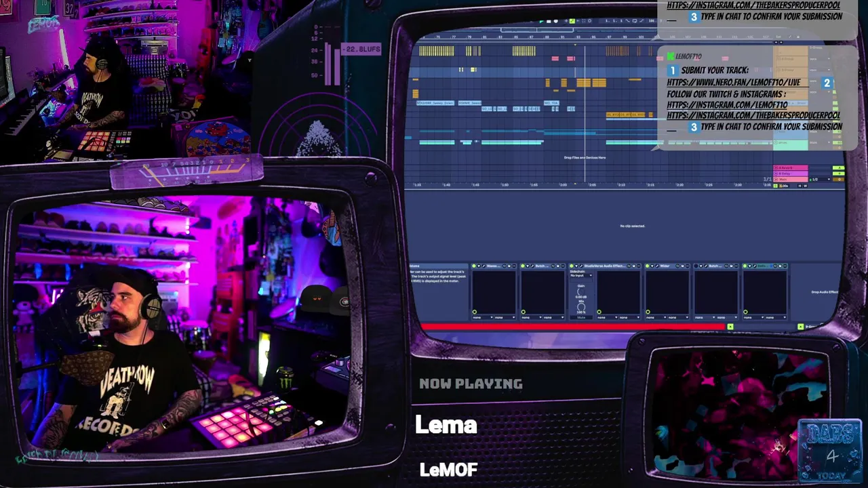Click the Session Record circle button
Screen dimensions: 868x488
(589, 21)
